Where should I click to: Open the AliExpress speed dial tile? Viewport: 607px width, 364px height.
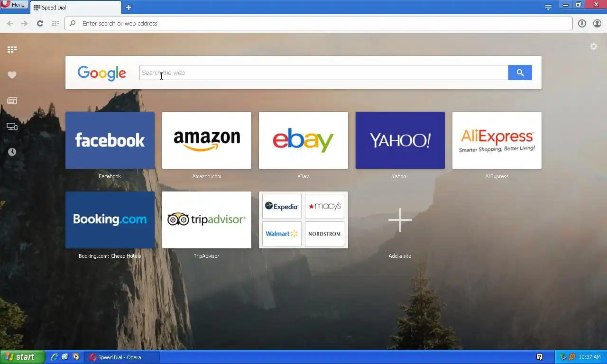497,140
